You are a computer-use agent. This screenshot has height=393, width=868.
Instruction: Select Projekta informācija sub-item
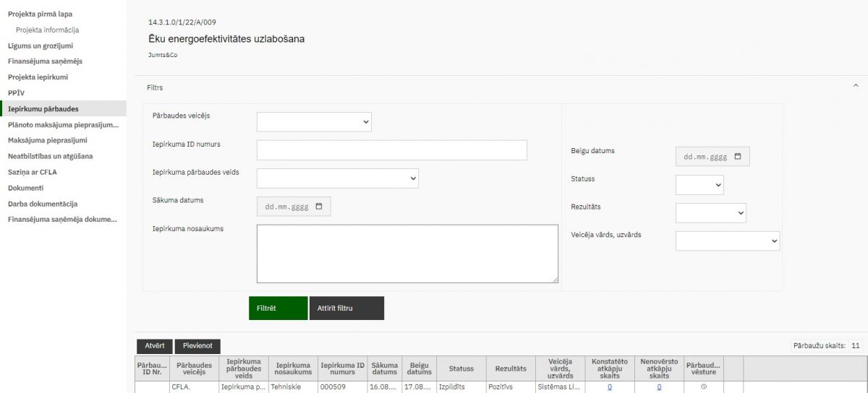(x=47, y=30)
